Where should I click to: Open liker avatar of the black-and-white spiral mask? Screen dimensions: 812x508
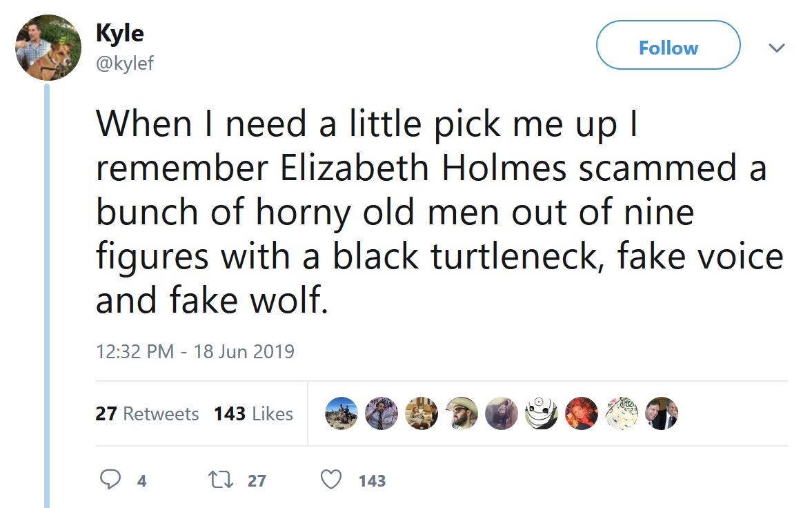pos(541,413)
